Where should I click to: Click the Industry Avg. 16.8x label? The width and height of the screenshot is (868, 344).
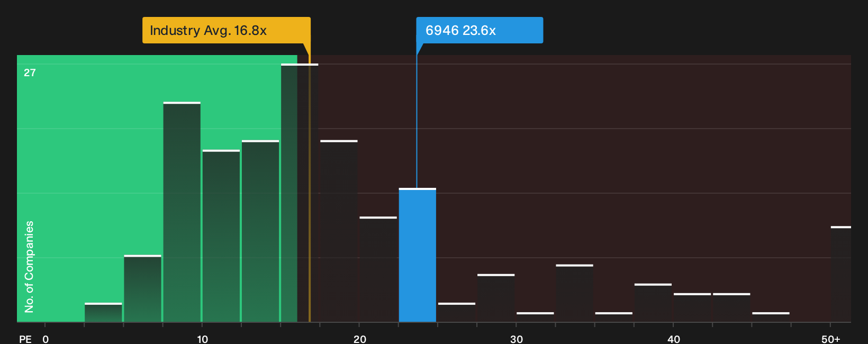pos(226,30)
